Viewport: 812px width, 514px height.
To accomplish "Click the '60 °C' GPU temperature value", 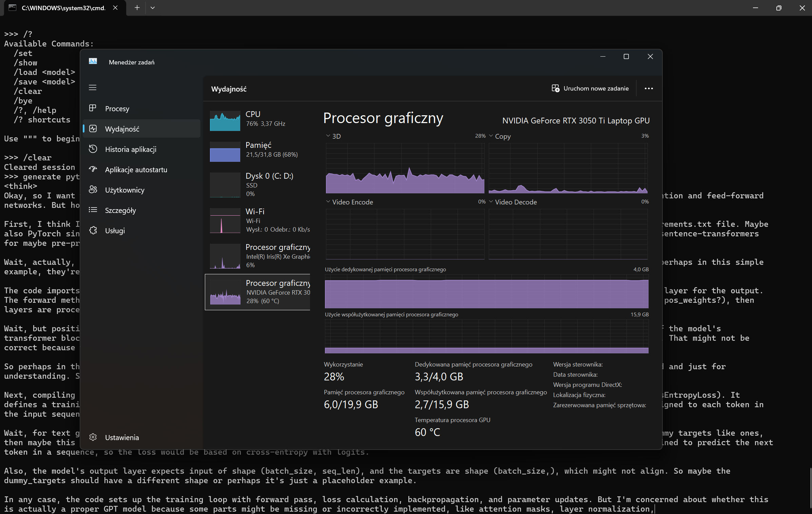I will coord(427,432).
